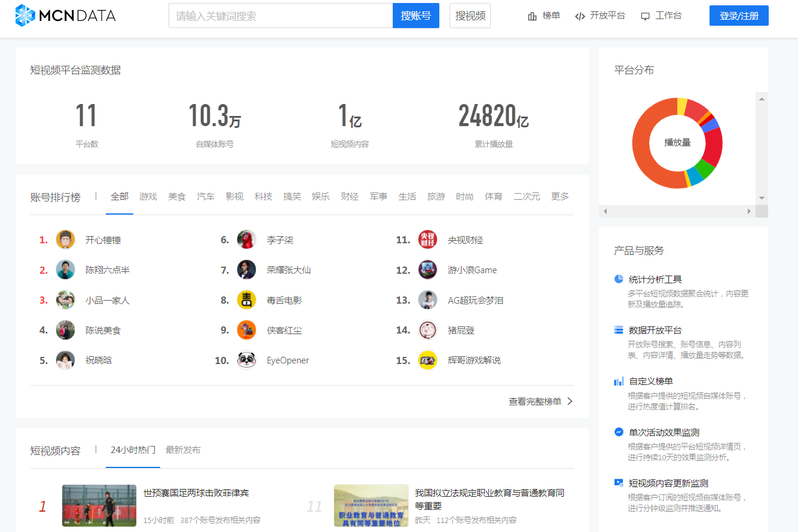Image resolution: width=798 pixels, height=532 pixels.
Task: Open 猪屁登 avatar
Action: pyautogui.click(x=427, y=330)
